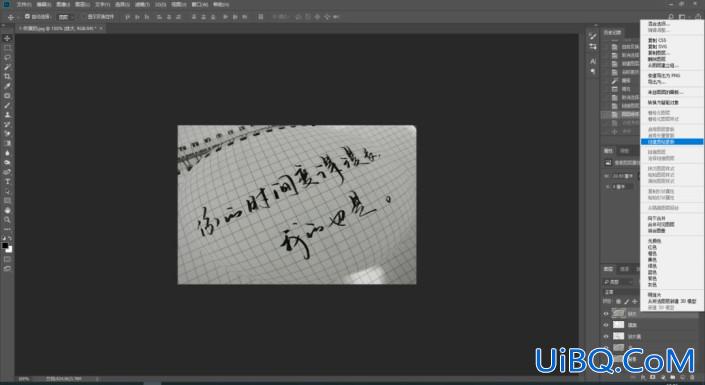705x385 pixels.
Task: Select the Path Selection arrow tool
Action: point(7,191)
